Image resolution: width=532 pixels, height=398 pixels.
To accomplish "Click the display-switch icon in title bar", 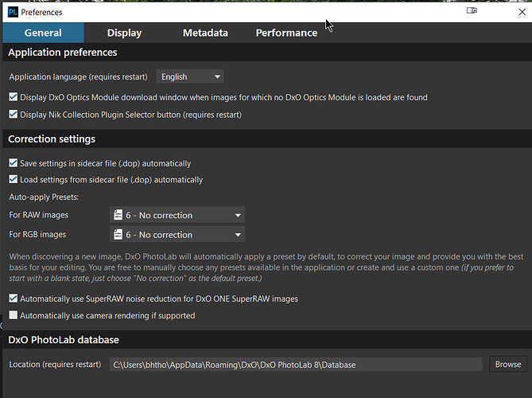I will (472, 10).
